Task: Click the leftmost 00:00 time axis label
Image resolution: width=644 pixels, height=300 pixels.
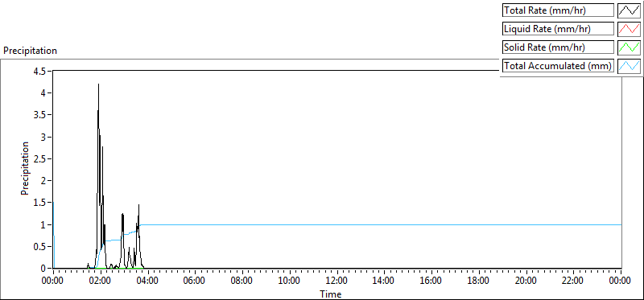Action: 53,281
